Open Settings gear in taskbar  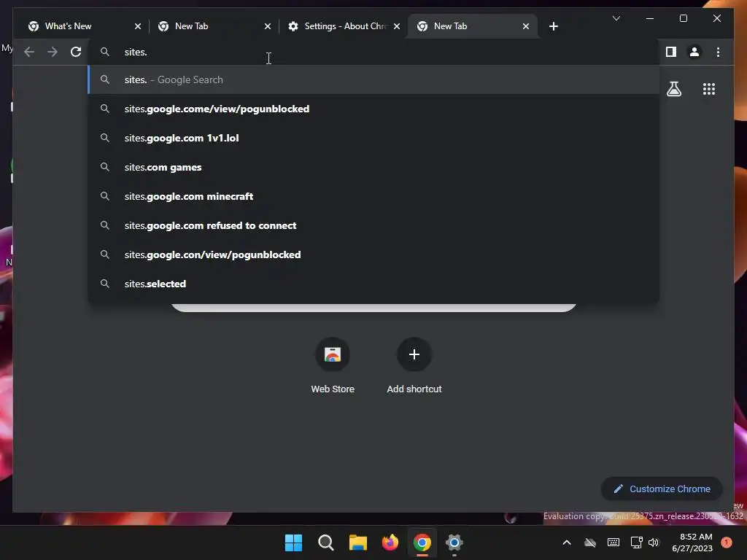(x=454, y=542)
